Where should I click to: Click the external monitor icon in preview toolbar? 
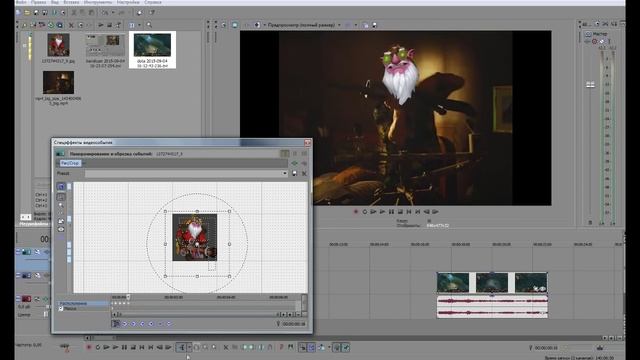(235, 25)
